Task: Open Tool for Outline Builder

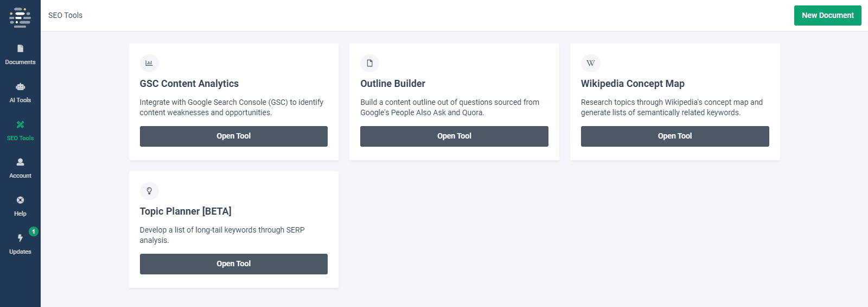Action: (x=454, y=136)
